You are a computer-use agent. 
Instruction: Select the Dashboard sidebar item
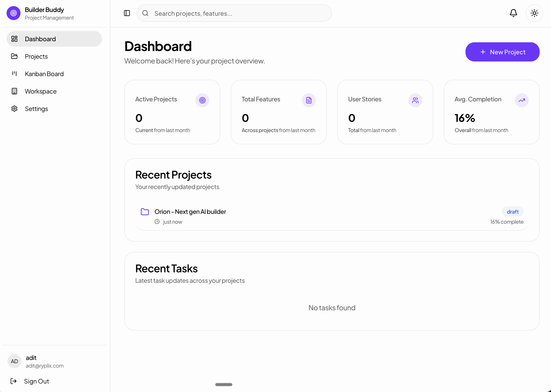point(40,39)
